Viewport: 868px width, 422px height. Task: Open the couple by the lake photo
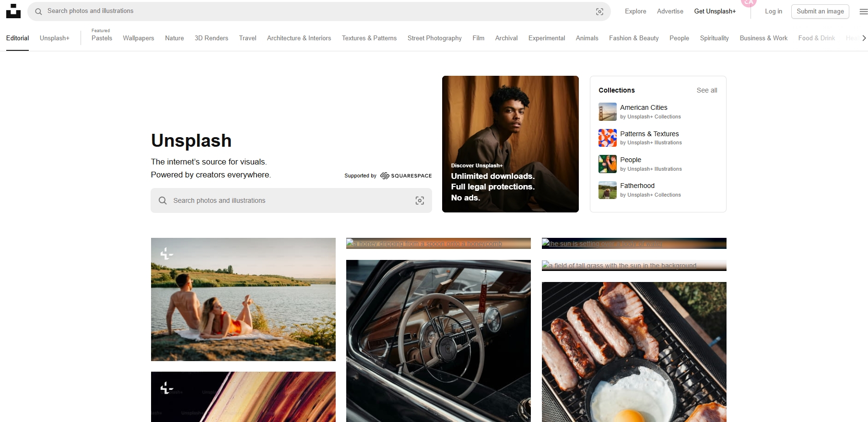coord(243,299)
